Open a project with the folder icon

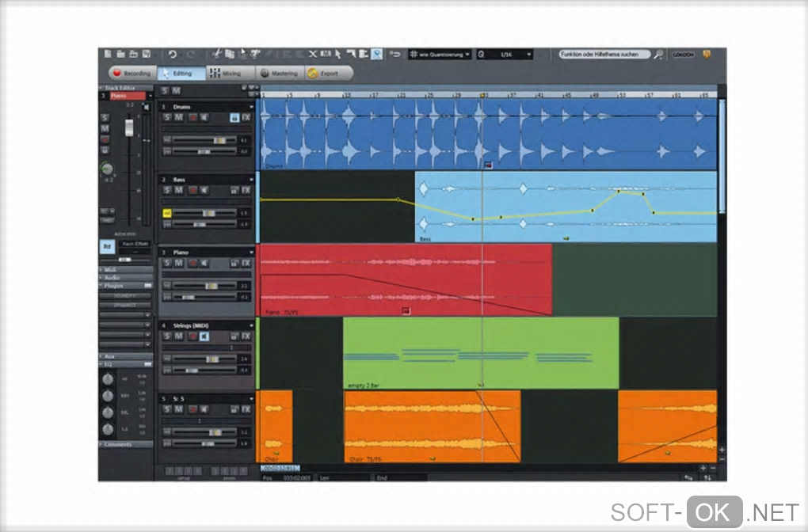pyautogui.click(x=120, y=54)
